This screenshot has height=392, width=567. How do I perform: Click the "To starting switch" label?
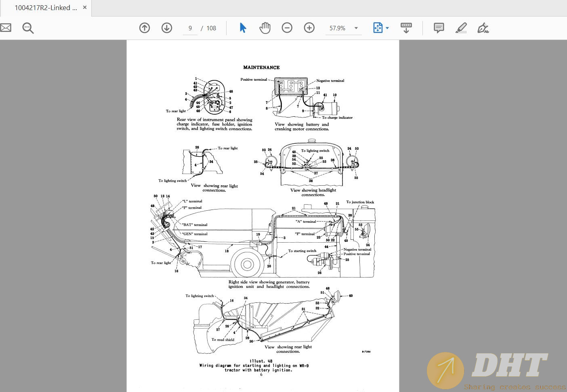[302, 251]
